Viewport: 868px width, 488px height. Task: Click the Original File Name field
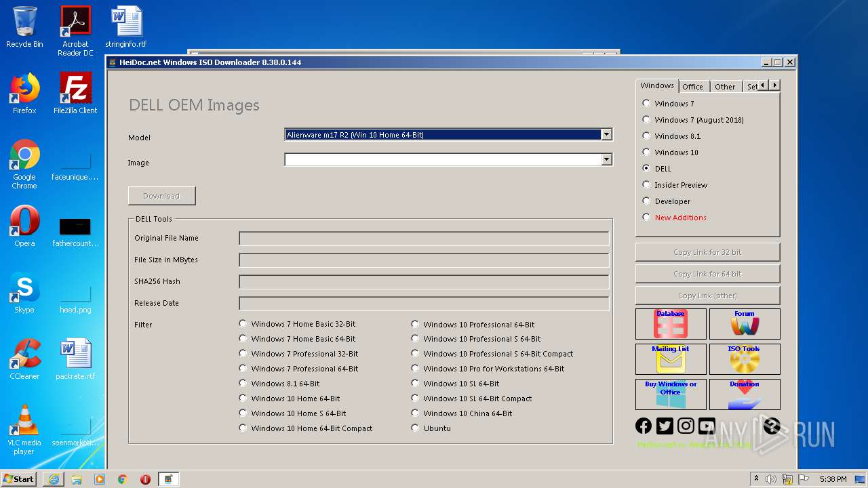(424, 239)
